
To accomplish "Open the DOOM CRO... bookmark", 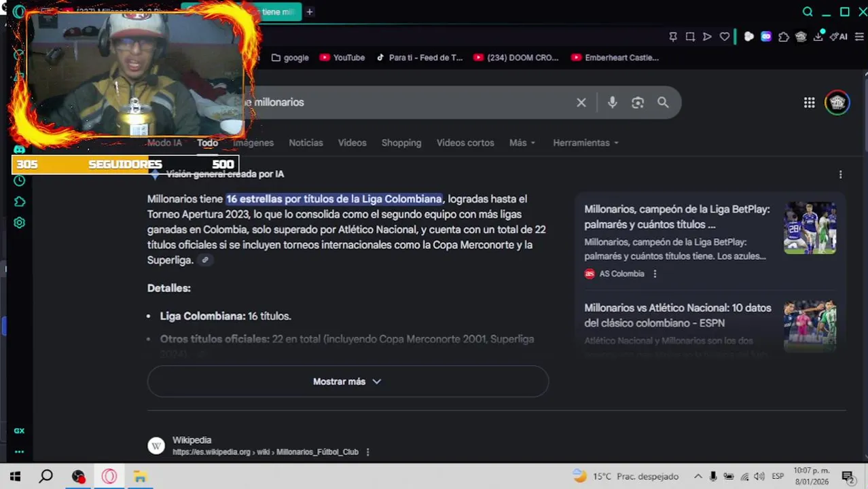I will click(516, 58).
